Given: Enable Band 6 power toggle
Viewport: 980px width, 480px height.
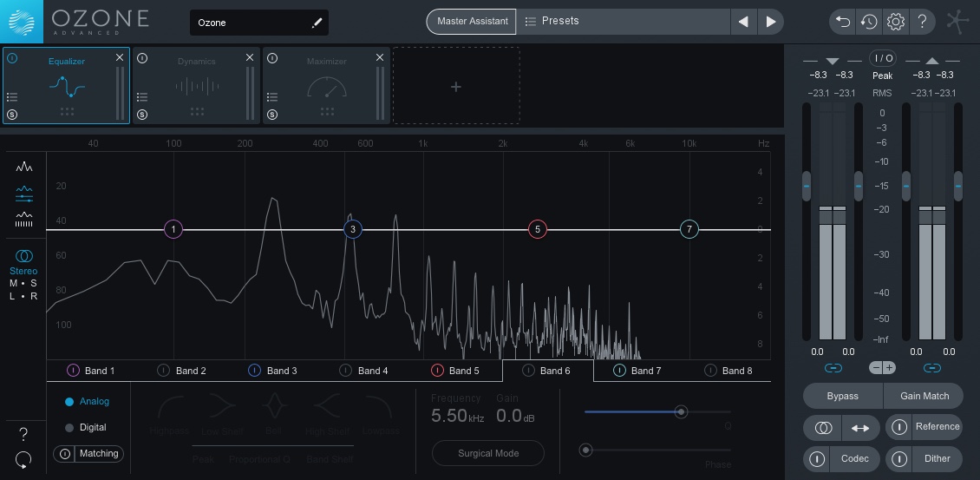Looking at the screenshot, I should [528, 371].
